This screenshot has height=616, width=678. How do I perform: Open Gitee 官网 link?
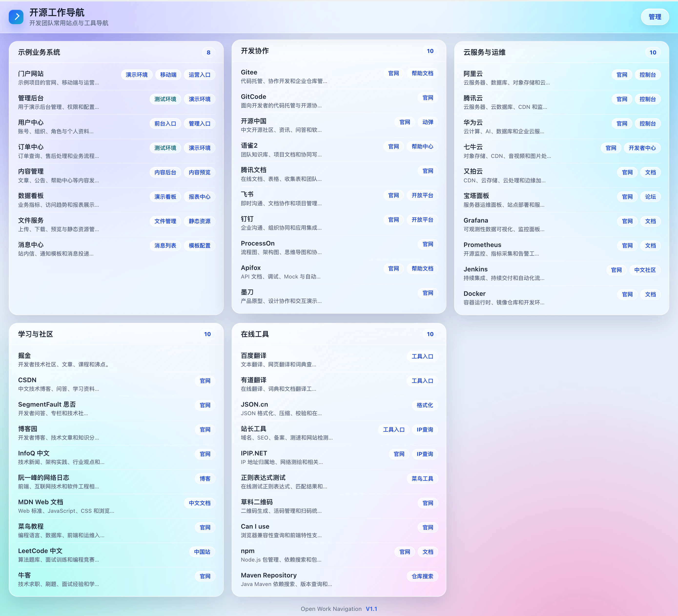pyautogui.click(x=393, y=73)
